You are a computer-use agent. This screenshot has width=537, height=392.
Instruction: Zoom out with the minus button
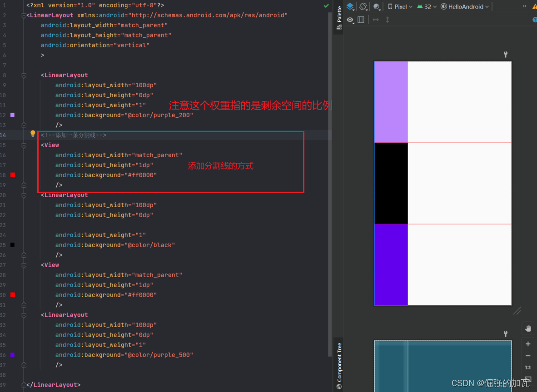click(528, 356)
